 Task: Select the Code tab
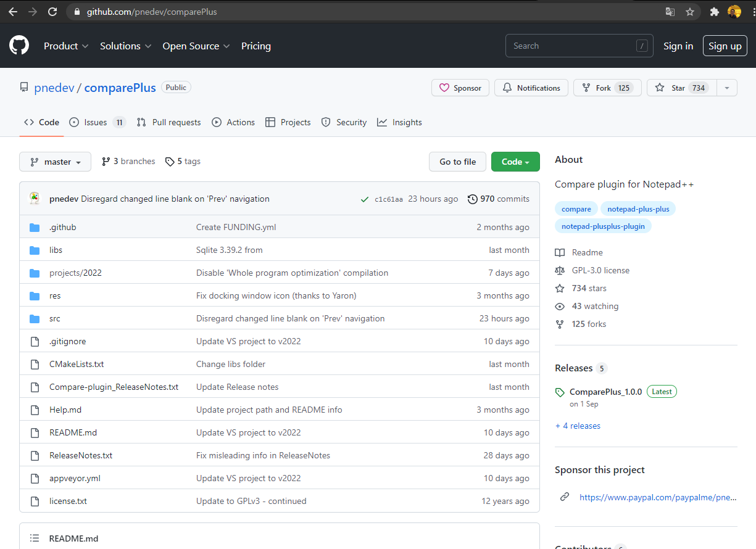(41, 122)
